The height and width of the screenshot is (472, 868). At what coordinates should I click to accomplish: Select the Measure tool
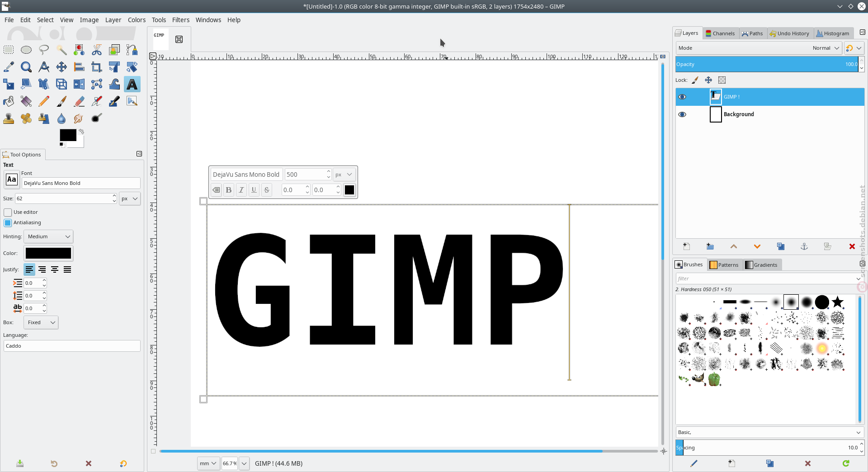[44, 67]
